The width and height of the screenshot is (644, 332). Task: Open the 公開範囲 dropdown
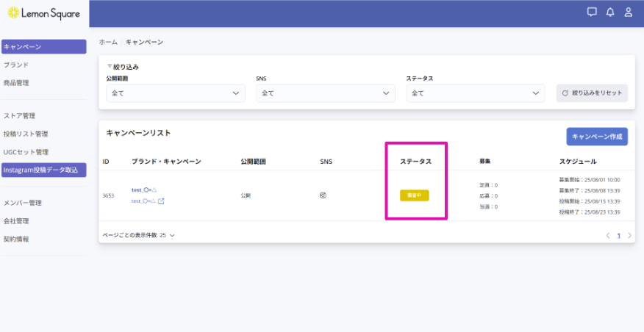(176, 93)
